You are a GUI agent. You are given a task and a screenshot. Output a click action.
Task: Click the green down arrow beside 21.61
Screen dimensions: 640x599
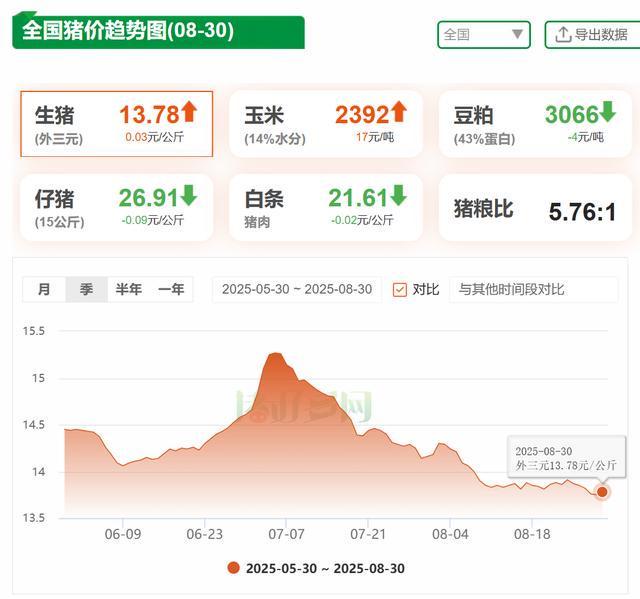pyautogui.click(x=399, y=195)
